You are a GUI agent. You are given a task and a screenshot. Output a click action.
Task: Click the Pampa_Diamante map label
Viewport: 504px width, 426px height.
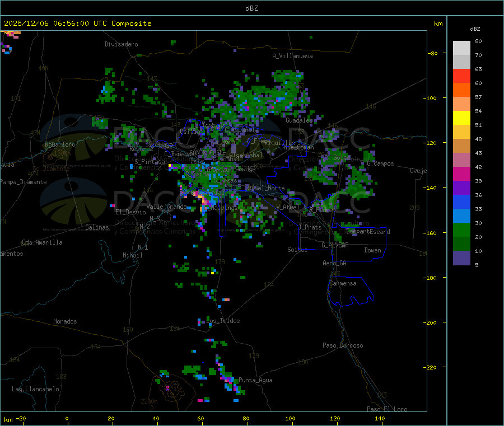23,182
